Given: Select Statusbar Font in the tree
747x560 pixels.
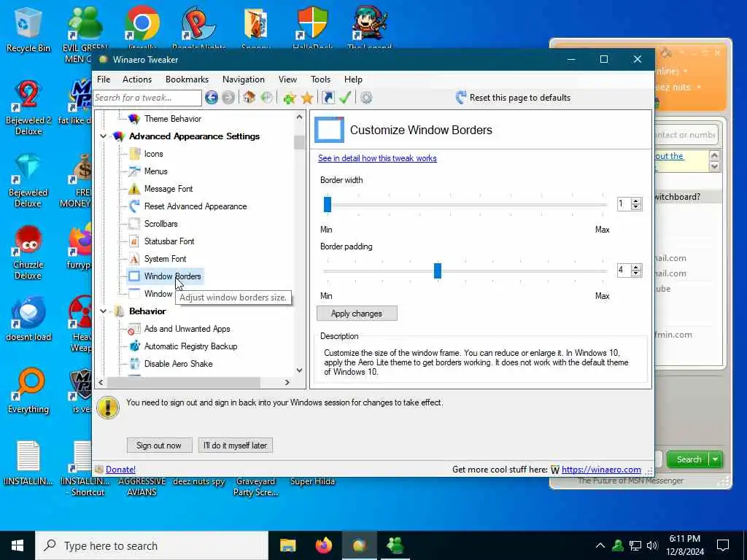Looking at the screenshot, I should click(169, 241).
